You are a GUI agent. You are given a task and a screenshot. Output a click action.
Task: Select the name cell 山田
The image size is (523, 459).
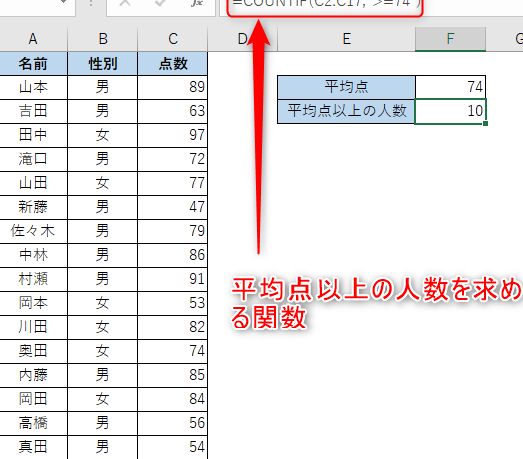33,183
